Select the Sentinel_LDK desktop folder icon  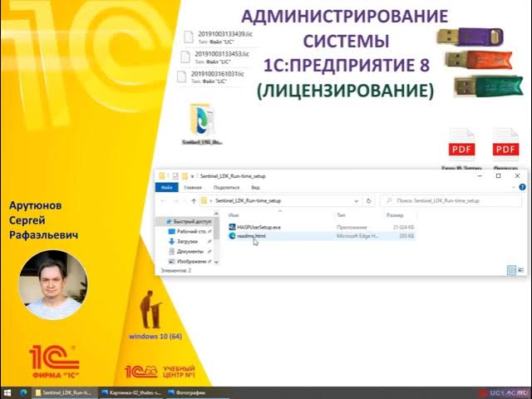pos(202,125)
